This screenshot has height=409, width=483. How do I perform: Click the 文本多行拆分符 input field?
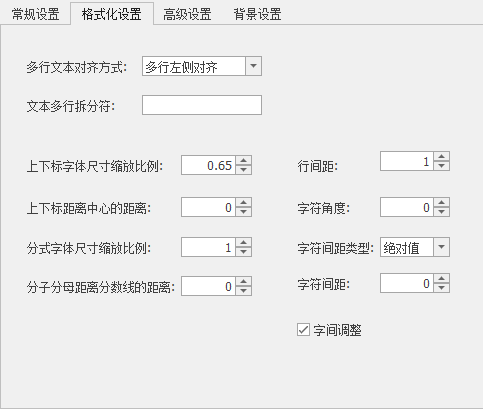coord(202,105)
